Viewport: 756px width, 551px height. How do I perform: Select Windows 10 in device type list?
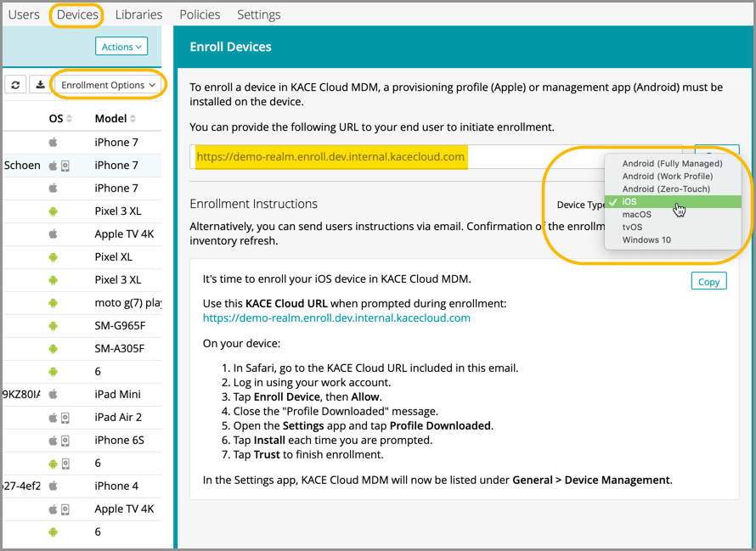646,239
